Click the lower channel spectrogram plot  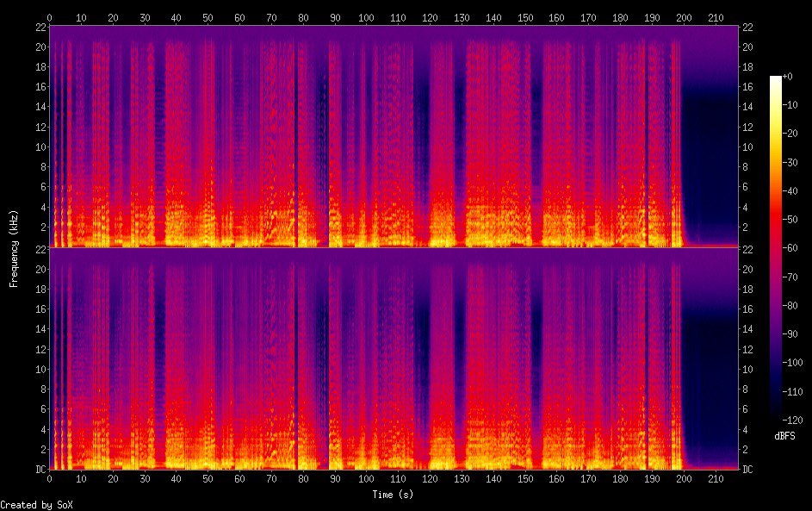[394, 358]
